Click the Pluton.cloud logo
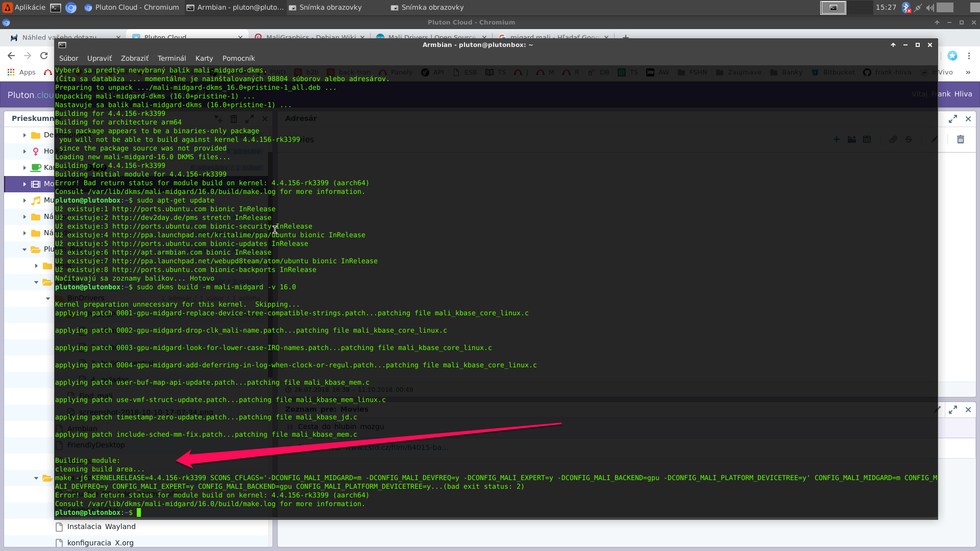Screen dimensions: 980x551 31,95
